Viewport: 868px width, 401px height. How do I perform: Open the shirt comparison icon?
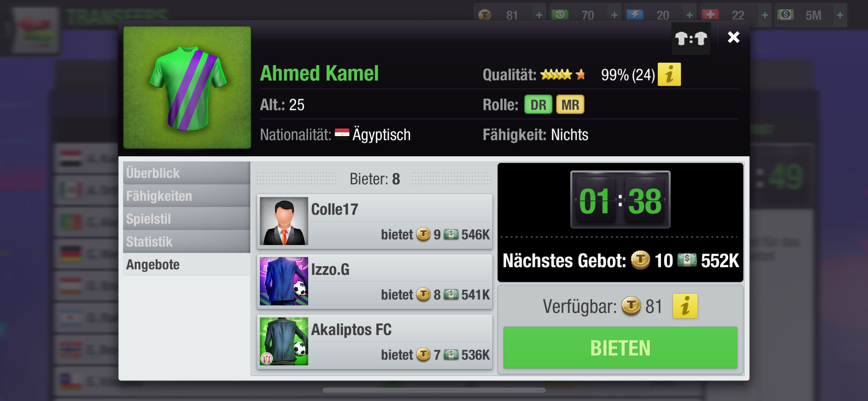(x=691, y=38)
